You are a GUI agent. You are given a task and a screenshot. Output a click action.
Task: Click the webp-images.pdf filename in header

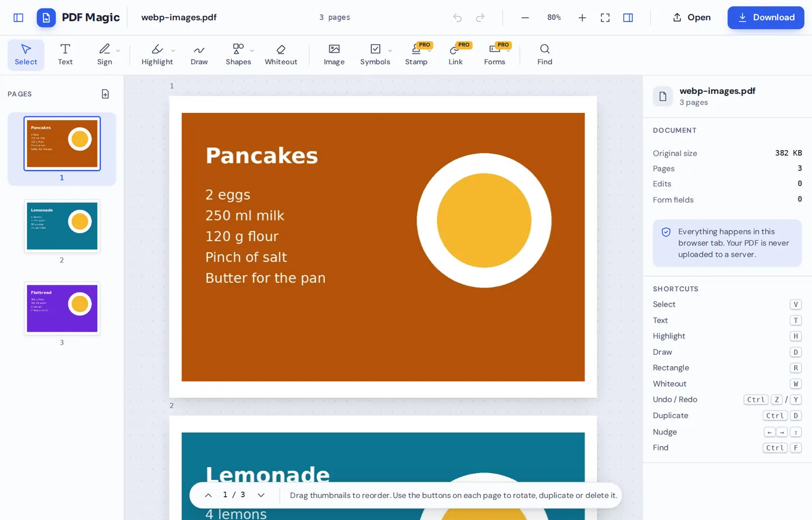click(x=179, y=17)
